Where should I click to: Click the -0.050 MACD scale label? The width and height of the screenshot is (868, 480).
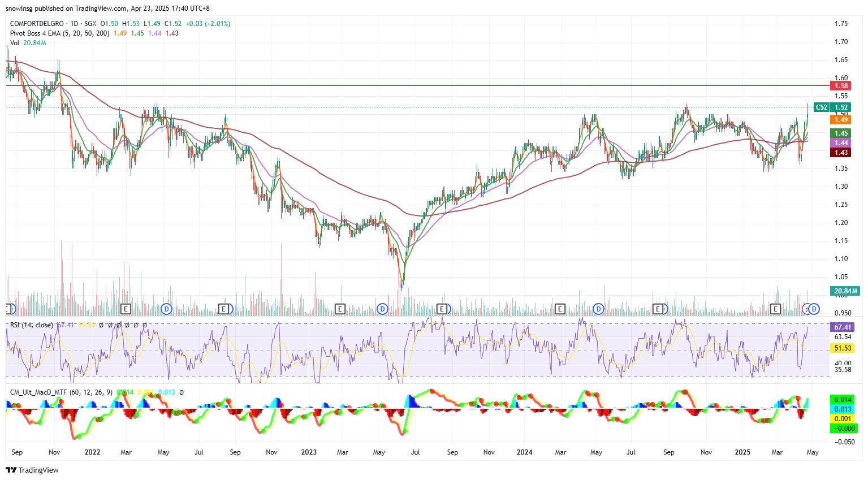[845, 442]
